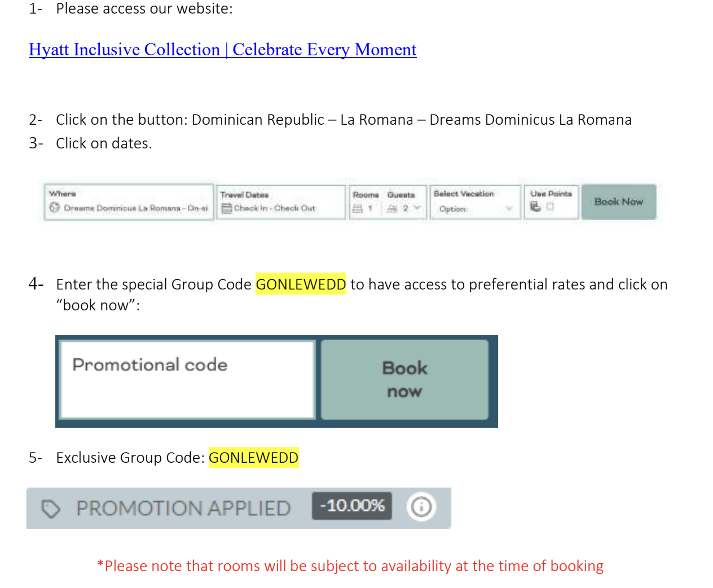Click into the Promotional code field
713x588 pixels.
pyautogui.click(x=188, y=379)
